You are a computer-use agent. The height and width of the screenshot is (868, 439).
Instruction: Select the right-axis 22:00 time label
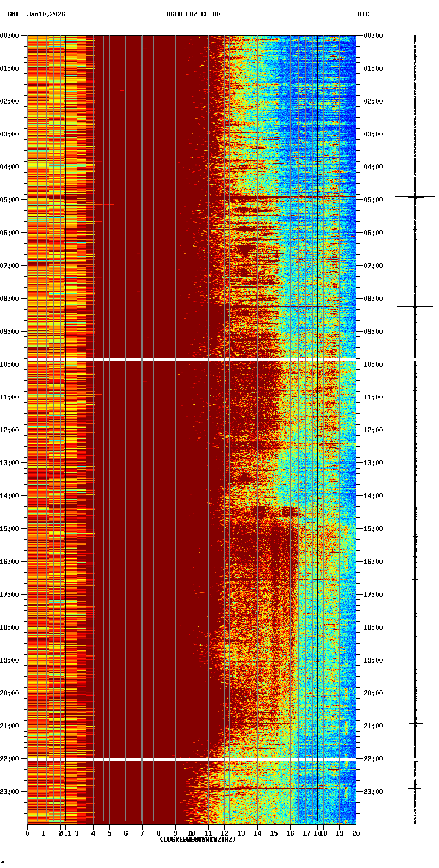click(x=373, y=759)
